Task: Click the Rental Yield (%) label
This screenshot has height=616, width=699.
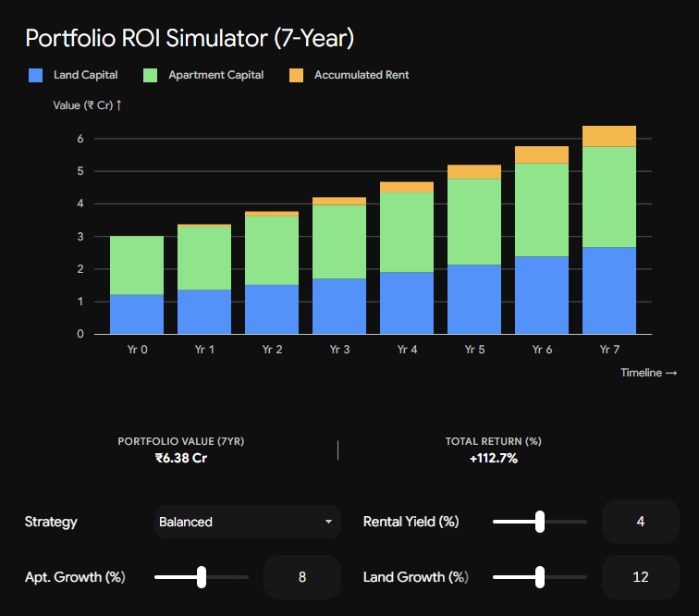Action: click(x=411, y=522)
